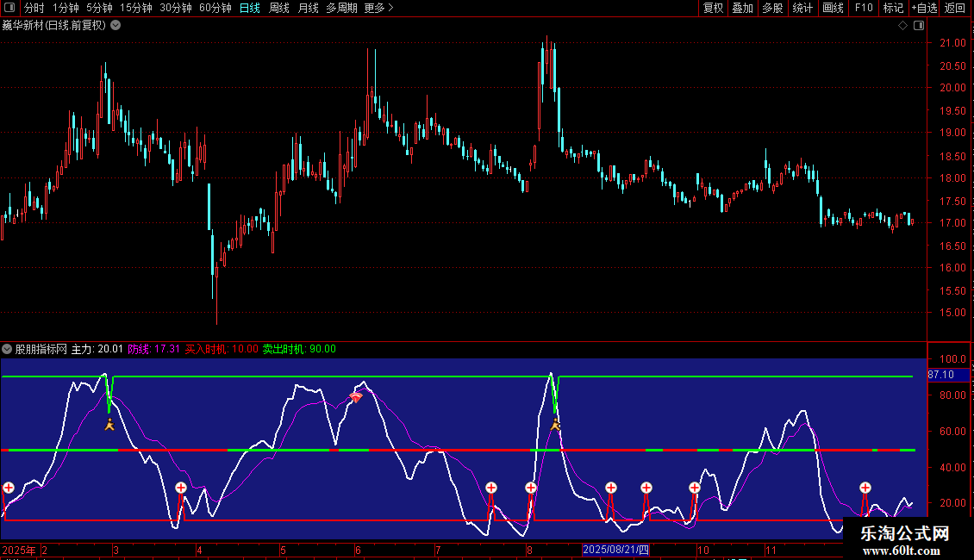The width and height of the screenshot is (974, 560).
Task: Click the 2025年 label on the time axis
Action: 19,550
